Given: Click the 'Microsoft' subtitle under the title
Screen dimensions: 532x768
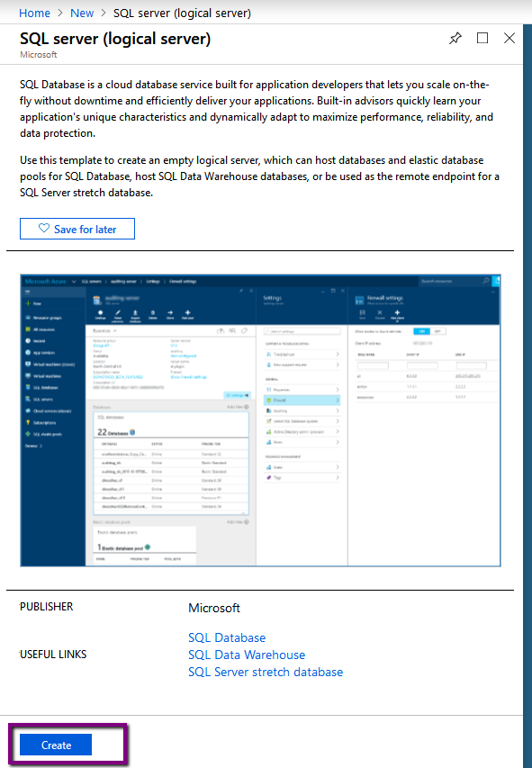Looking at the screenshot, I should (x=38, y=55).
